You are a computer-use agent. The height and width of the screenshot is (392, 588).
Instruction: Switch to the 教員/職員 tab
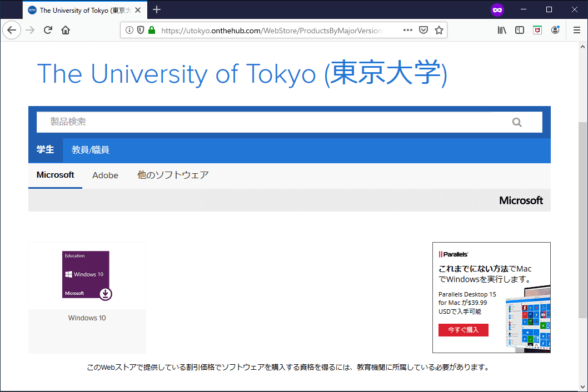pos(90,150)
